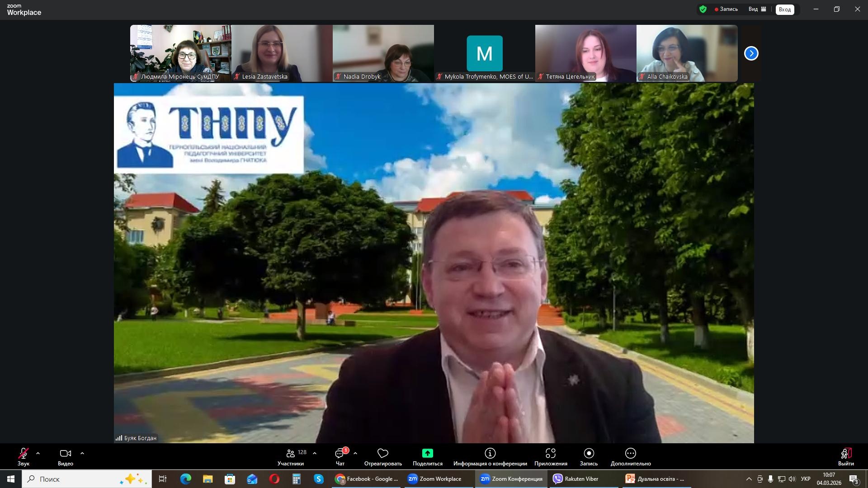Click the green encryption shield icon

pyautogui.click(x=703, y=9)
